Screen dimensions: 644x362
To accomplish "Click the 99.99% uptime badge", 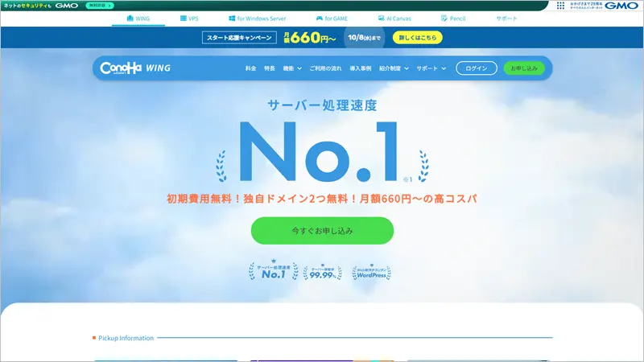I will [x=322, y=271].
